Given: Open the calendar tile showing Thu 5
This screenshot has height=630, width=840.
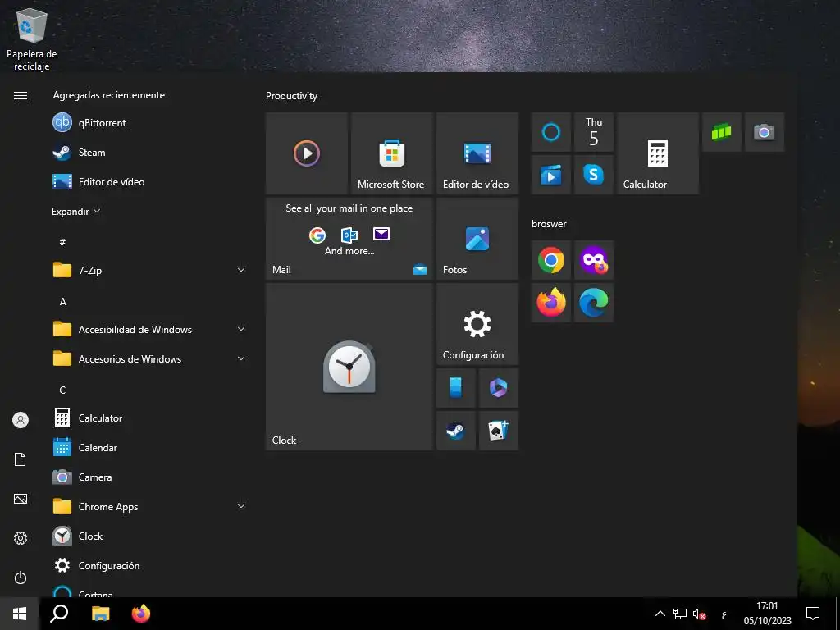Looking at the screenshot, I should click(594, 132).
